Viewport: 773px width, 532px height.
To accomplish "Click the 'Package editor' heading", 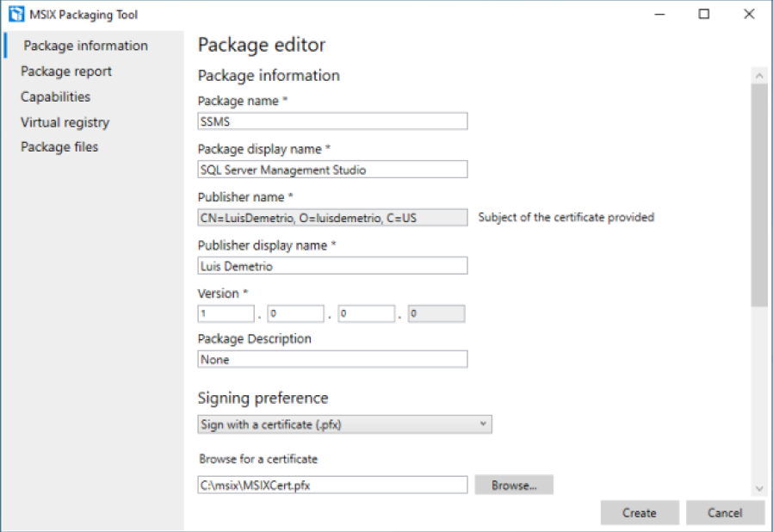I will tap(262, 46).
